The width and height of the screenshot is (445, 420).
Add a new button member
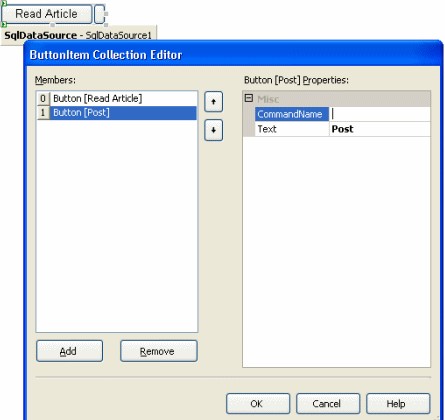[x=69, y=351]
